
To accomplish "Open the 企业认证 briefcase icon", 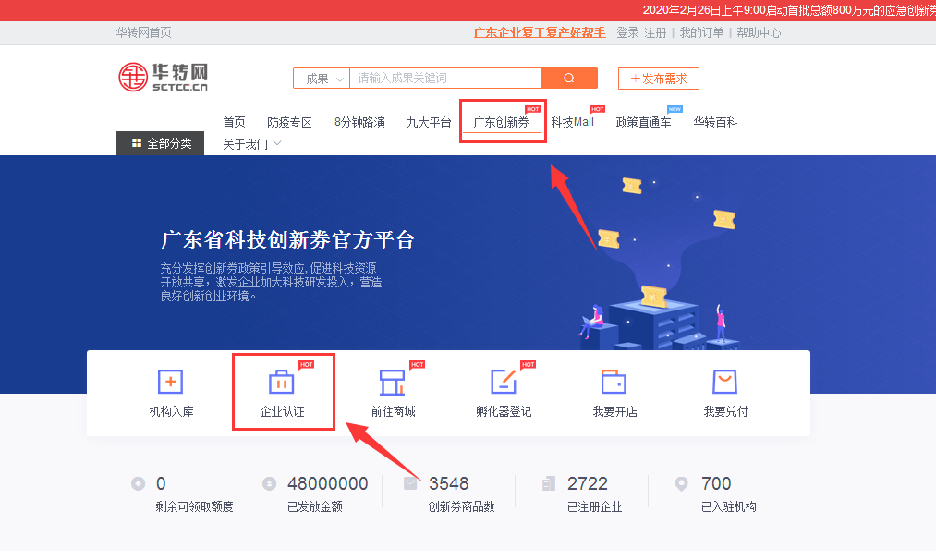I will click(x=281, y=382).
